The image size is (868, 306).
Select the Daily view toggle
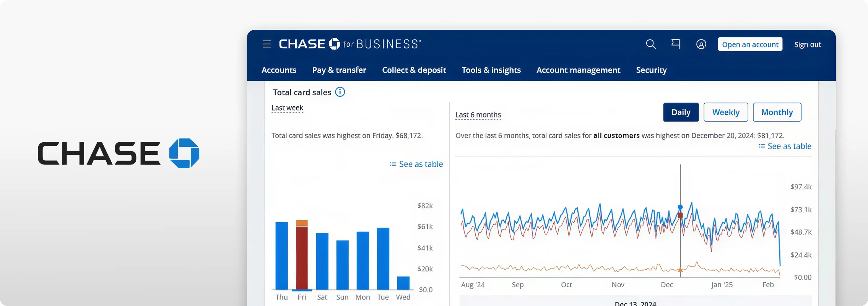click(x=681, y=112)
